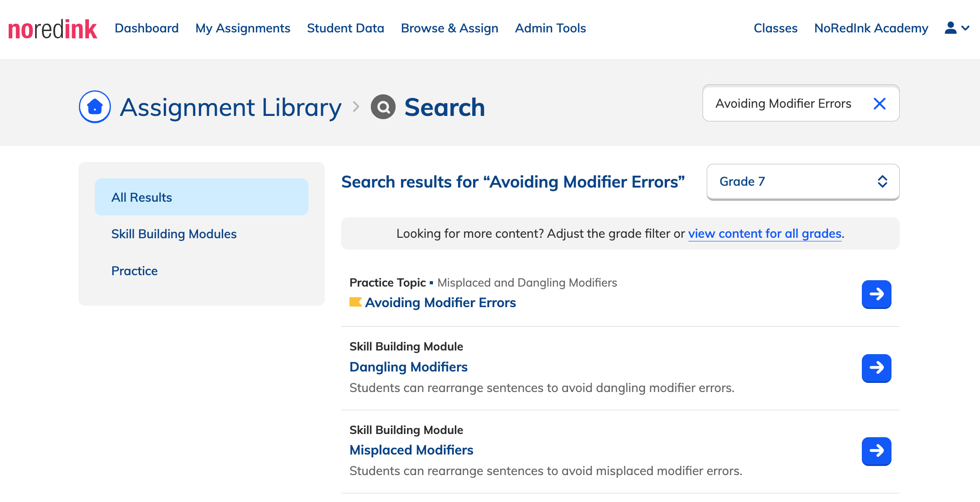This screenshot has width=980, height=502.
Task: Open the Assignment Library breadcrumb link
Action: click(230, 107)
